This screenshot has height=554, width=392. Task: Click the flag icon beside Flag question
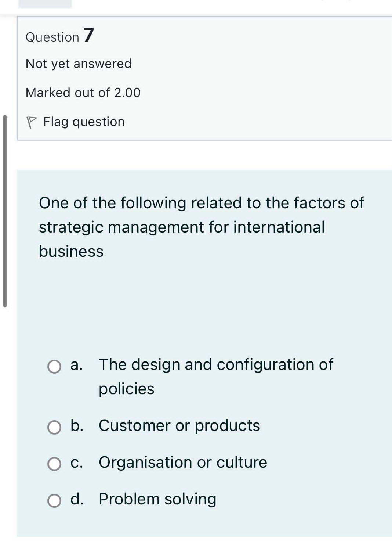32,121
